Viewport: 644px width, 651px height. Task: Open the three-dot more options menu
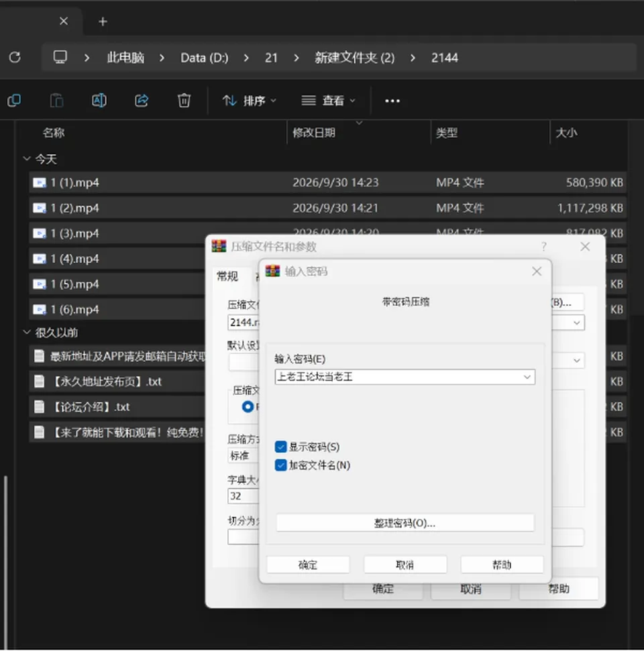point(392,101)
